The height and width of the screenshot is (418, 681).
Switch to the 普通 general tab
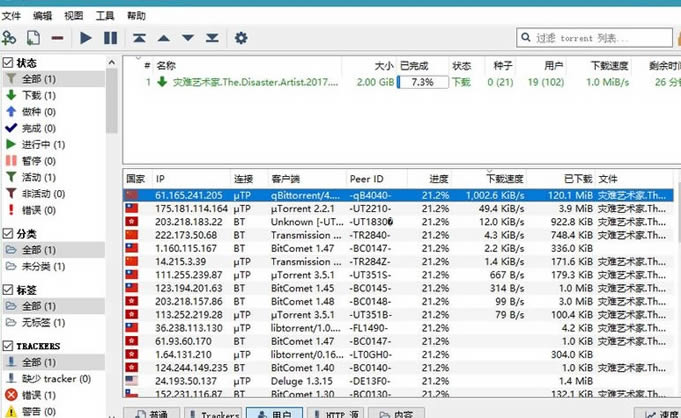point(152,413)
